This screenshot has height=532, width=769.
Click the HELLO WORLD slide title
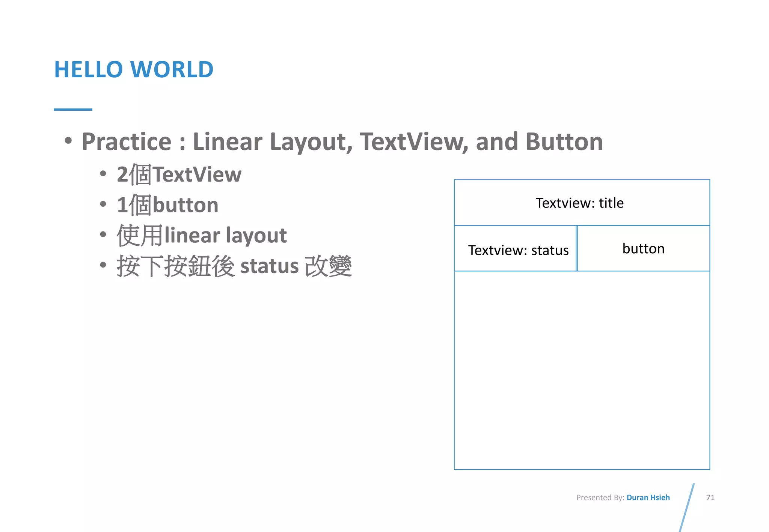tap(134, 69)
